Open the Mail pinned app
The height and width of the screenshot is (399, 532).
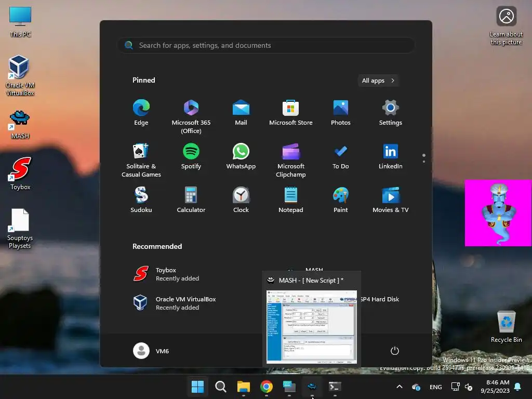pyautogui.click(x=241, y=113)
